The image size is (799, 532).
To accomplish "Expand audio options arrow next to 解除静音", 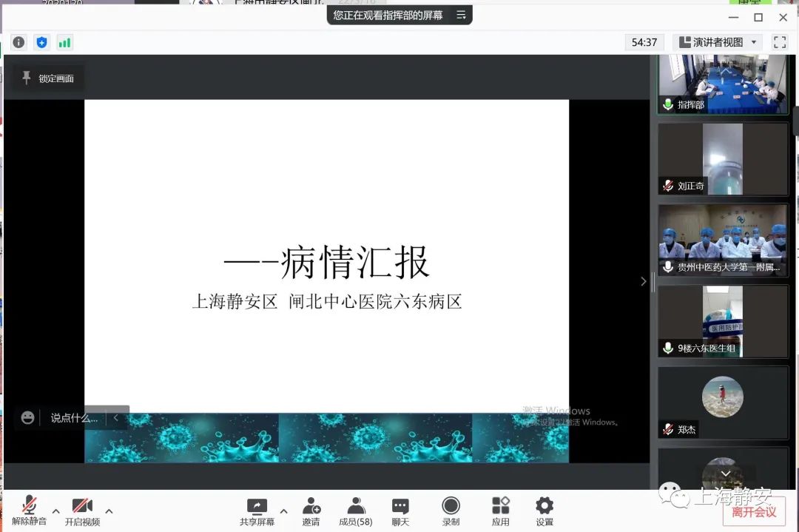I will coord(56,511).
